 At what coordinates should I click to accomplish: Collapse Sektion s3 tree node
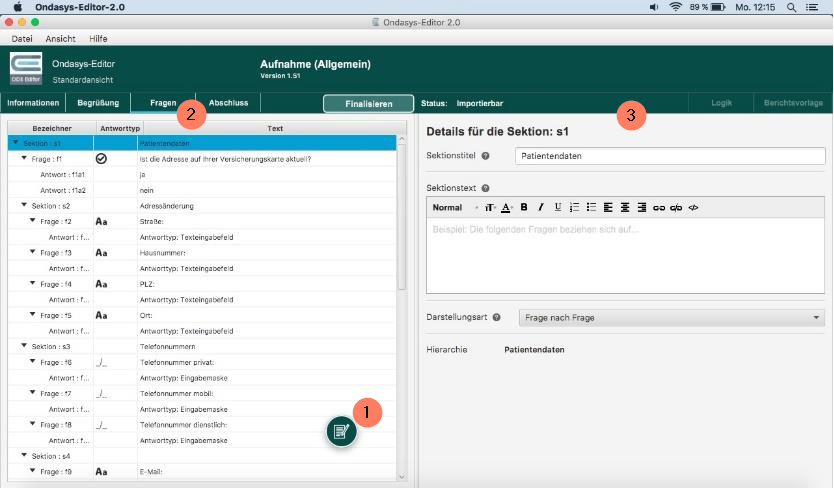[24, 346]
